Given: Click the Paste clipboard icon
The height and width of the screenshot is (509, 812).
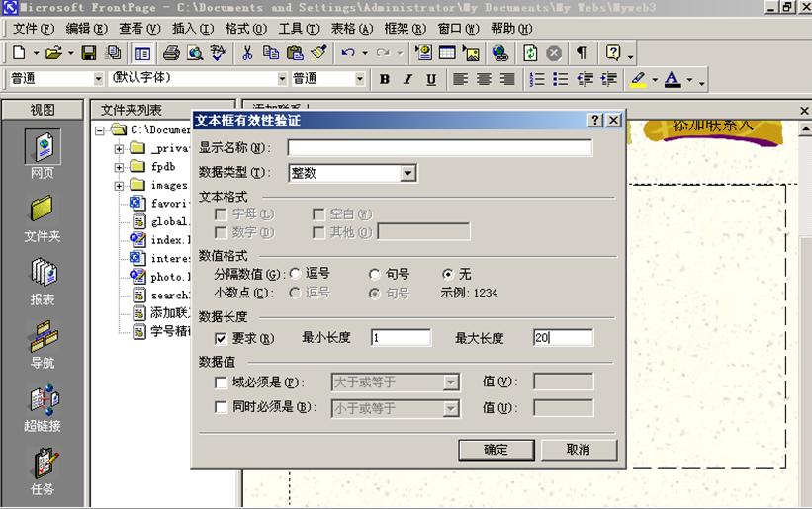Looking at the screenshot, I should (x=295, y=52).
